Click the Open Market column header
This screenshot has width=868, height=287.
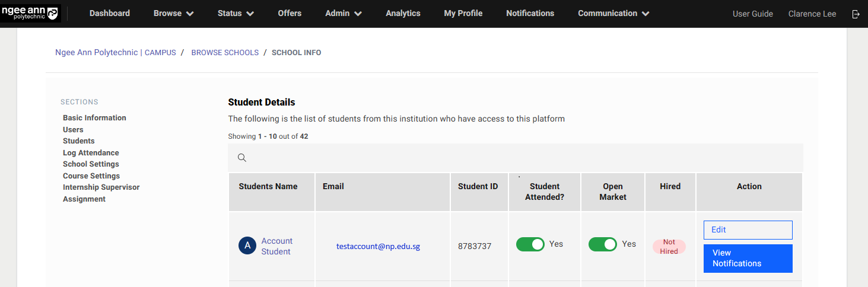[613, 192]
